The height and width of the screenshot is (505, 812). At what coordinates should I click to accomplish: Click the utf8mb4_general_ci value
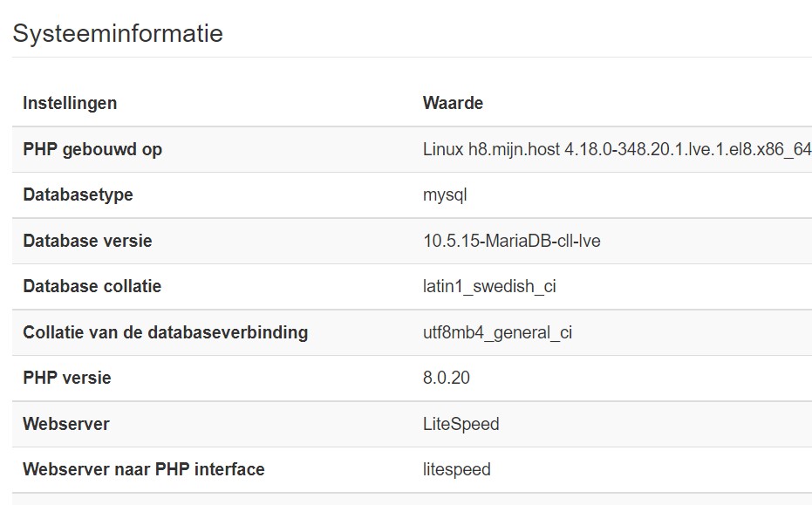pyautogui.click(x=498, y=332)
